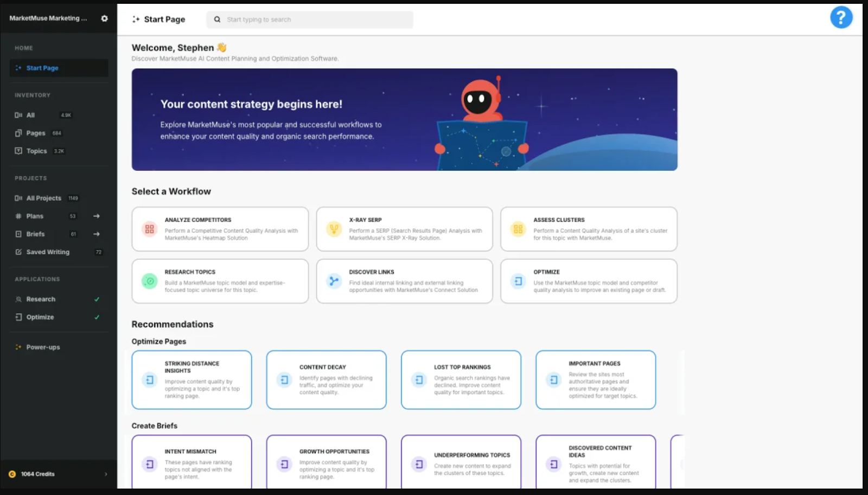The width and height of the screenshot is (868, 495).
Task: Open the Power-ups sidebar item
Action: [43, 348]
